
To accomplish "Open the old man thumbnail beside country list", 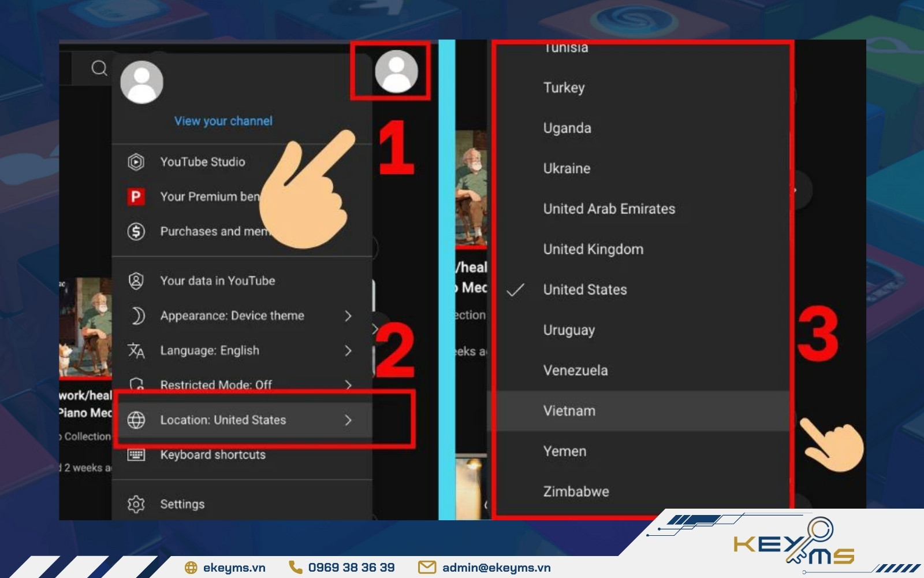I will click(471, 190).
